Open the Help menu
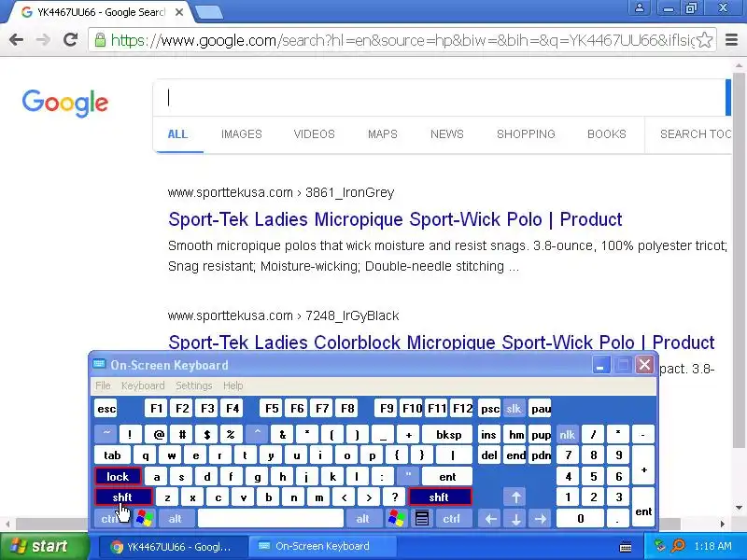 233,385
